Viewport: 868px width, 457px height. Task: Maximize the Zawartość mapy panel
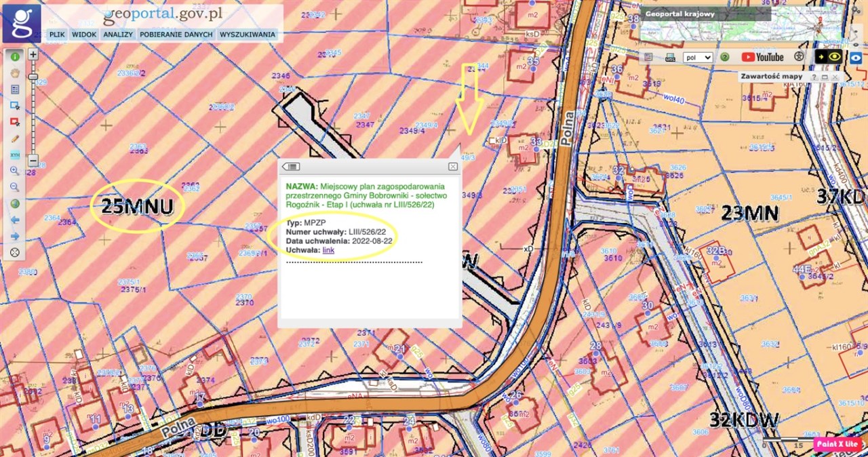coord(825,77)
